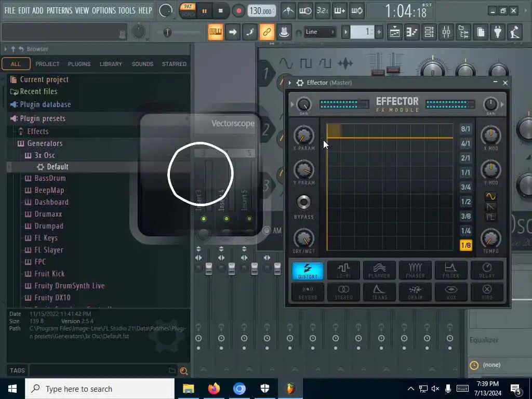Select the Filter effect in Effector
The width and height of the screenshot is (532, 399).
(x=451, y=270)
